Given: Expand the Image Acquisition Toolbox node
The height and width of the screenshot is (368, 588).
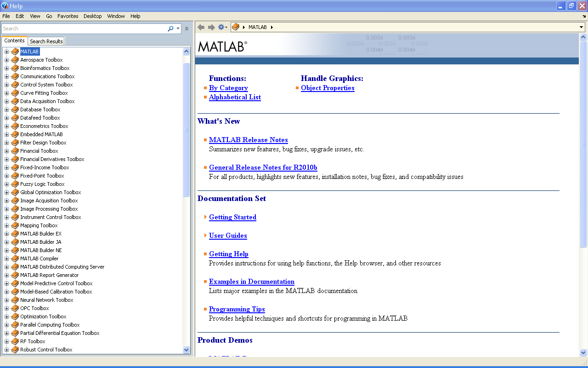Looking at the screenshot, I should (7, 201).
